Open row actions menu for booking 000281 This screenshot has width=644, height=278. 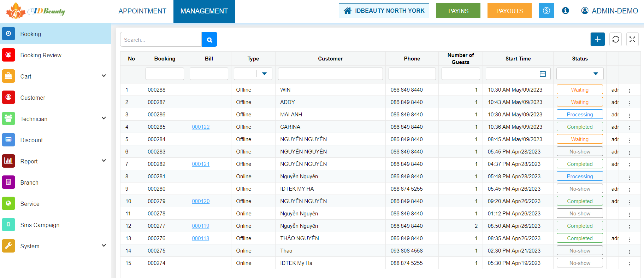630,177
